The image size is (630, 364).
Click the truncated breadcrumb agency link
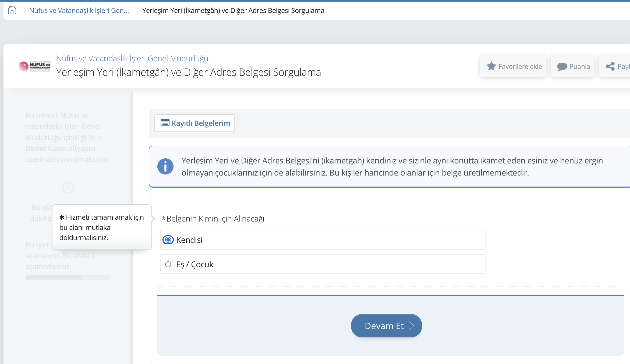pos(79,10)
